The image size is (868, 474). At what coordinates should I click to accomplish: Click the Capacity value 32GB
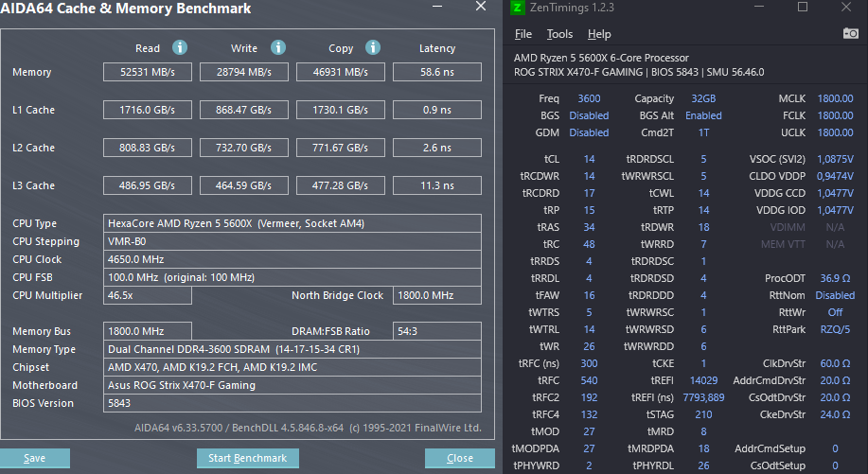(x=703, y=98)
